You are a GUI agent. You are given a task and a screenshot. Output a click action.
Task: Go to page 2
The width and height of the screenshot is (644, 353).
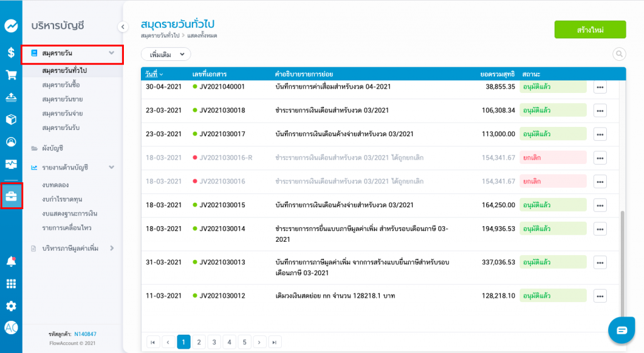coord(199,342)
